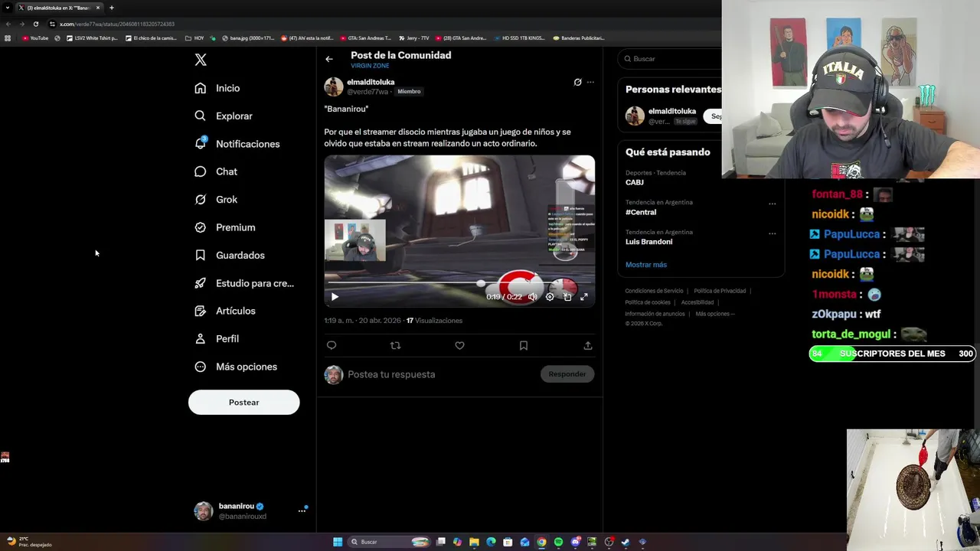This screenshot has height=551, width=980.
Task: Go to Inicio in the sidebar
Action: click(217, 88)
